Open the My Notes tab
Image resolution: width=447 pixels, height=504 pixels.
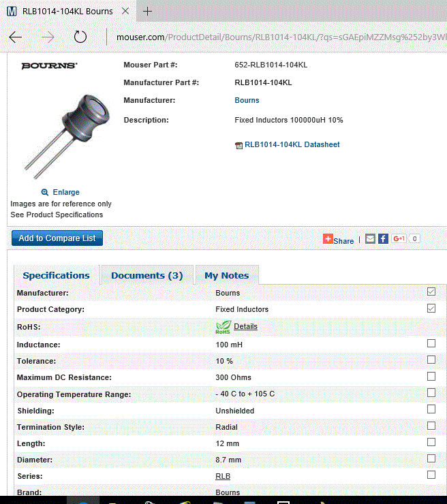click(227, 275)
